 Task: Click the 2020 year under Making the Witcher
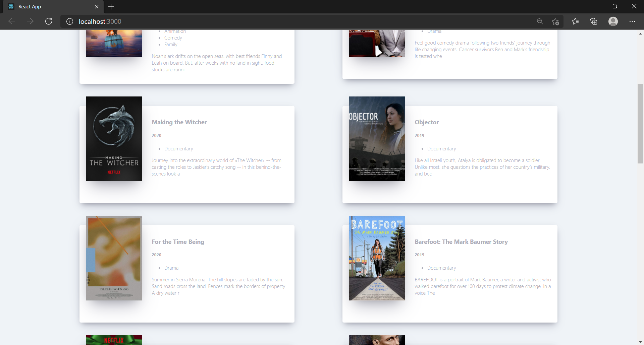pos(156,136)
